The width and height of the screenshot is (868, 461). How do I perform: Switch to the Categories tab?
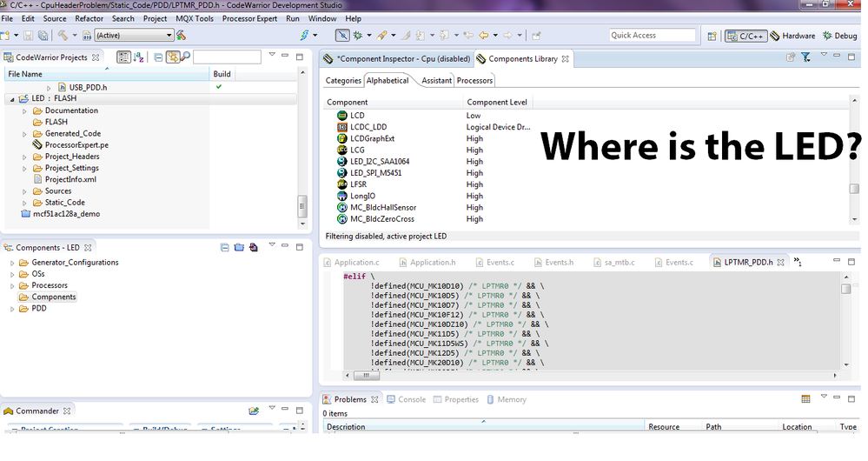343,81
